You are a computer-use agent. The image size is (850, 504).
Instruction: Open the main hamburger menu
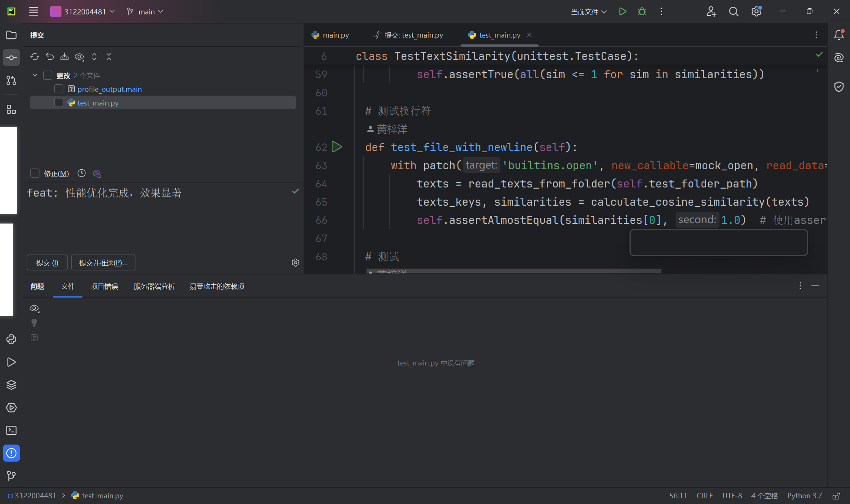(33, 11)
